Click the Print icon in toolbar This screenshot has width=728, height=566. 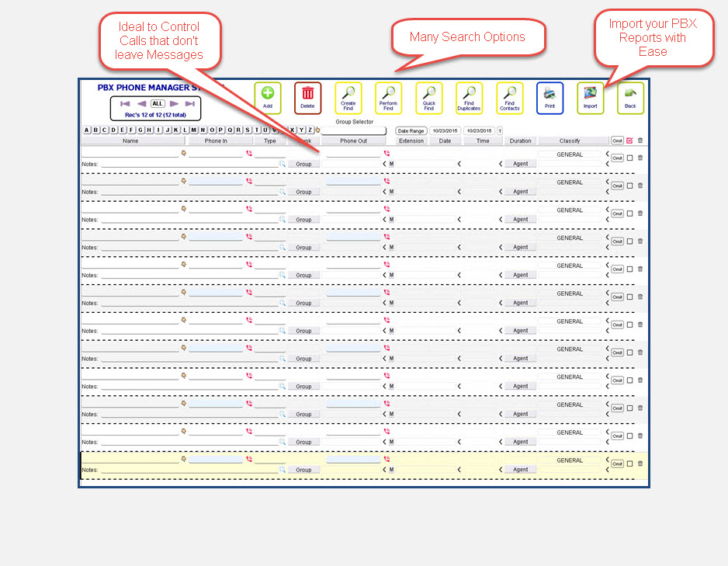[x=549, y=94]
